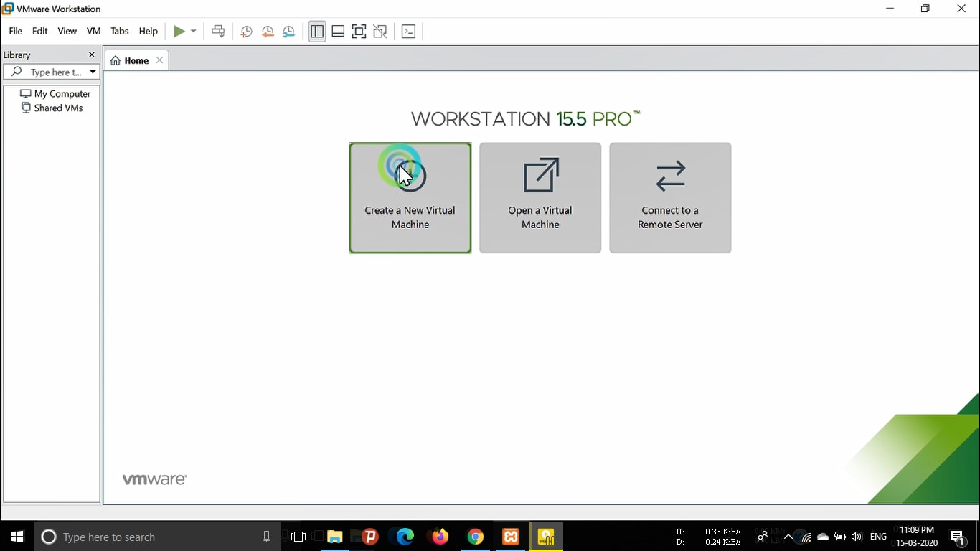The width and height of the screenshot is (980, 551).
Task: Click the Unity mode icon
Action: pos(380,32)
